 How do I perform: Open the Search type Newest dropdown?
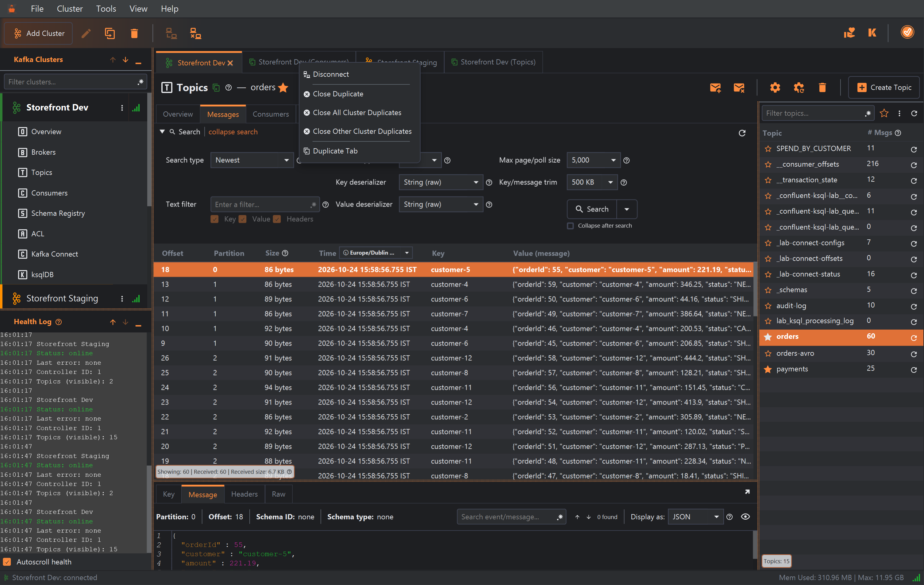click(x=252, y=160)
